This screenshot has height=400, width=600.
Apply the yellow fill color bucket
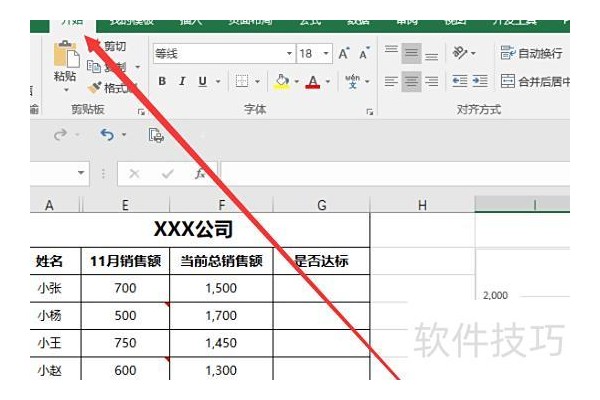pyautogui.click(x=282, y=82)
